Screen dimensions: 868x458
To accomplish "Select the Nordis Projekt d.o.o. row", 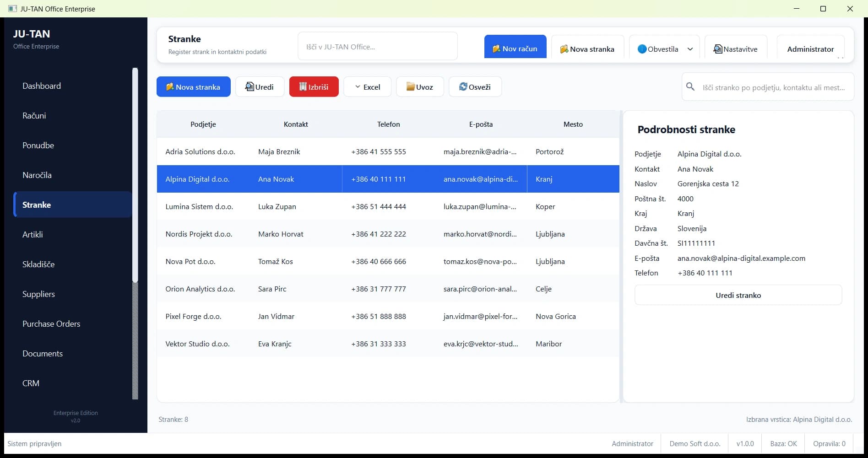I will point(388,234).
